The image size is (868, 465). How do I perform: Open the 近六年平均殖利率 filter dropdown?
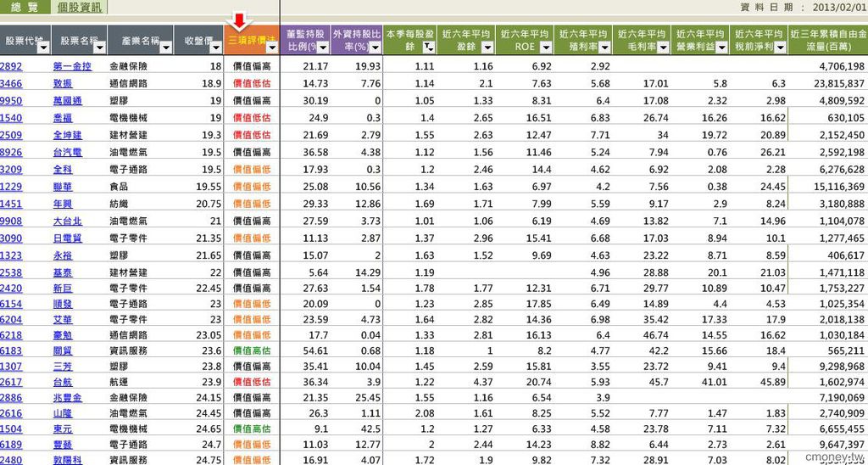[604, 48]
